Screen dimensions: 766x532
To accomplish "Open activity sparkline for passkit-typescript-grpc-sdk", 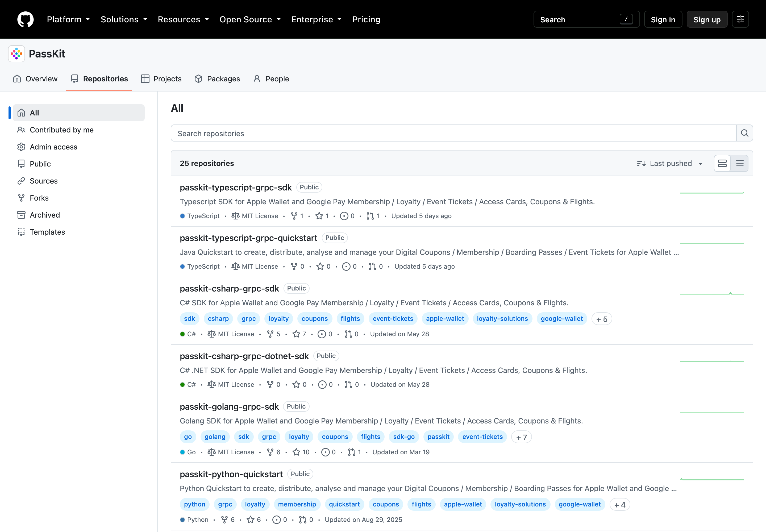I will [x=712, y=193].
